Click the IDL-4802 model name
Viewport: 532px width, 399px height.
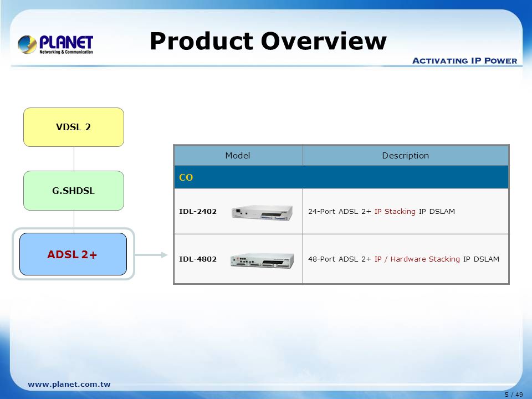coord(198,259)
